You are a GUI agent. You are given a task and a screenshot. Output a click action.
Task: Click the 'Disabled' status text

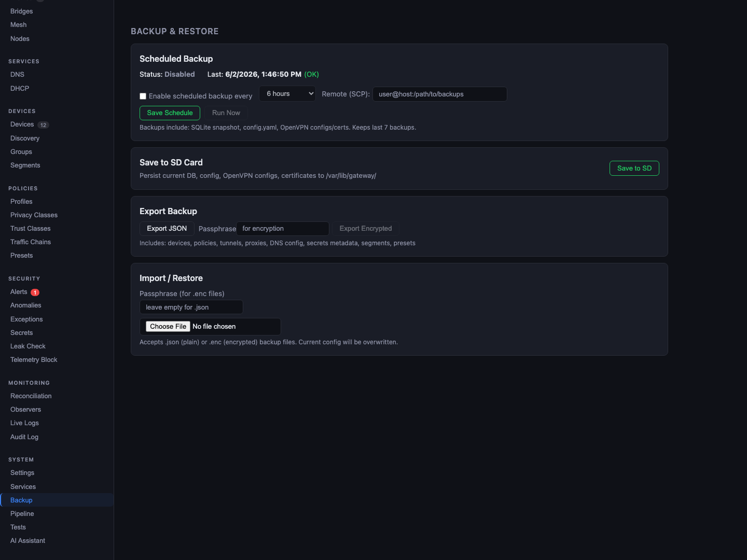[x=179, y=75]
